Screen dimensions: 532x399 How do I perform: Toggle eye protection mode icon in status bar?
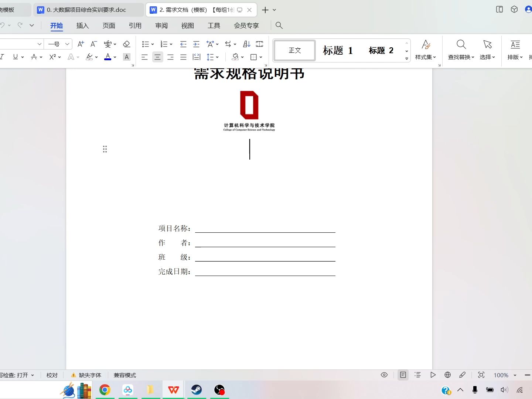pos(384,375)
